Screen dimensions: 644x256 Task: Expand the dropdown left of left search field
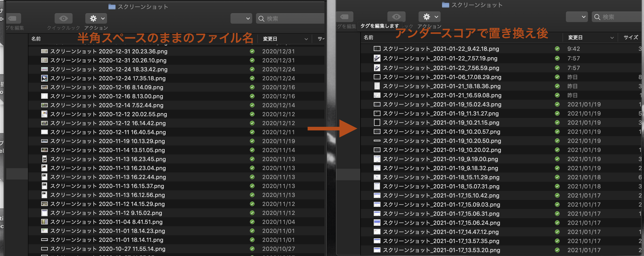coord(241,18)
